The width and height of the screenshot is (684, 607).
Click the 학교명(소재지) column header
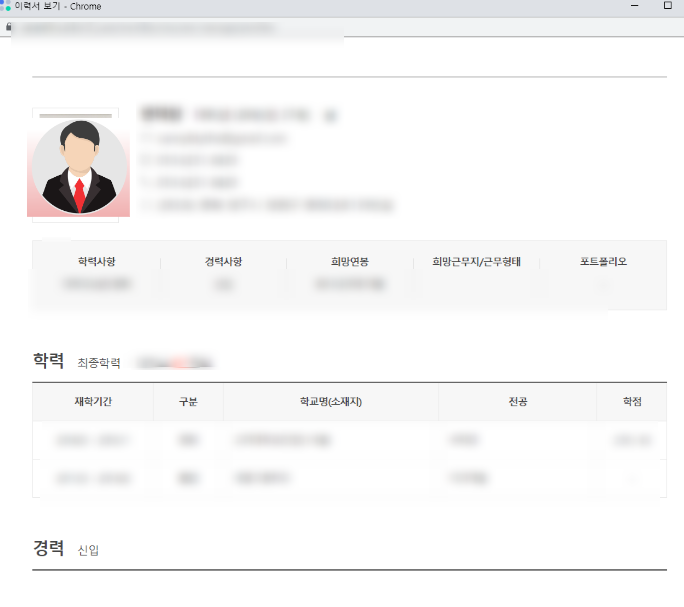331,401
